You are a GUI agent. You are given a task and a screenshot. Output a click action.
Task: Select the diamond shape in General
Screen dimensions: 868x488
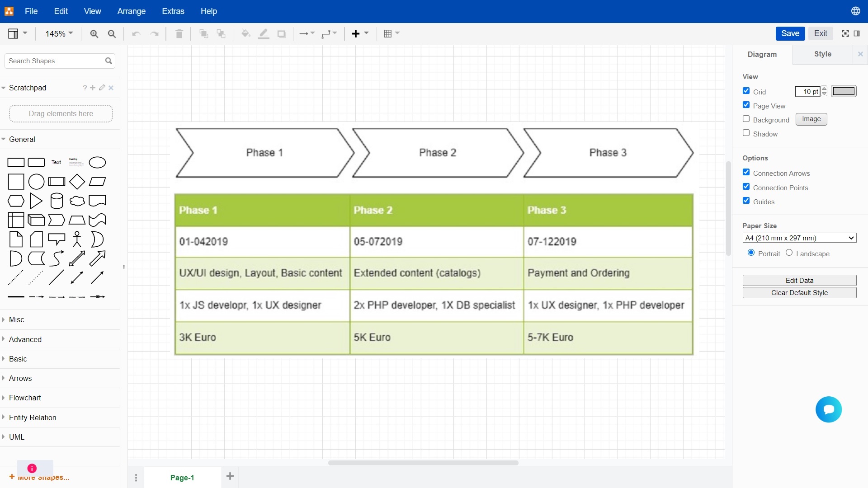point(77,182)
